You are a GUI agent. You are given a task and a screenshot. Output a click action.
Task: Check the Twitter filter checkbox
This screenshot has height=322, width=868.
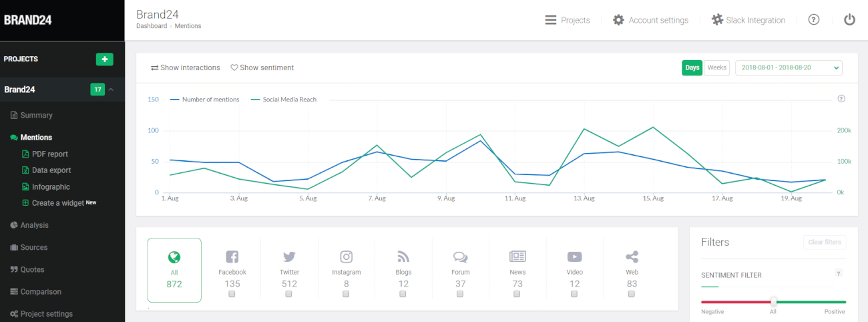click(288, 294)
